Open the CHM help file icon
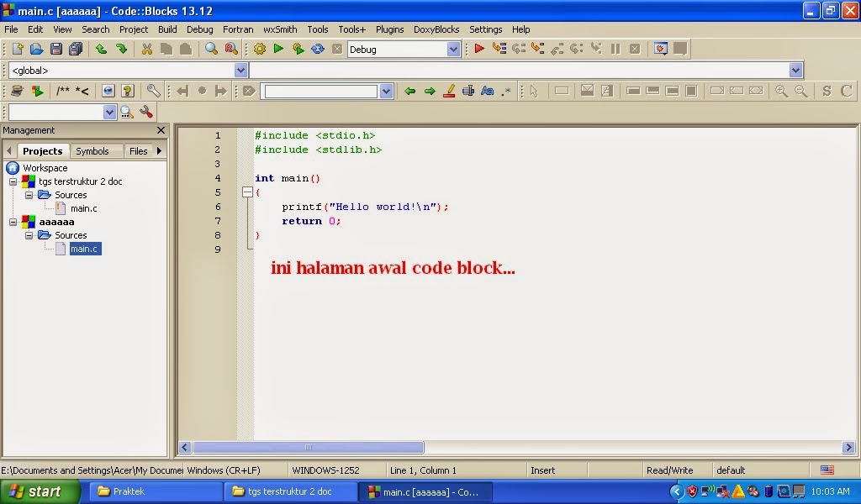 [x=128, y=91]
